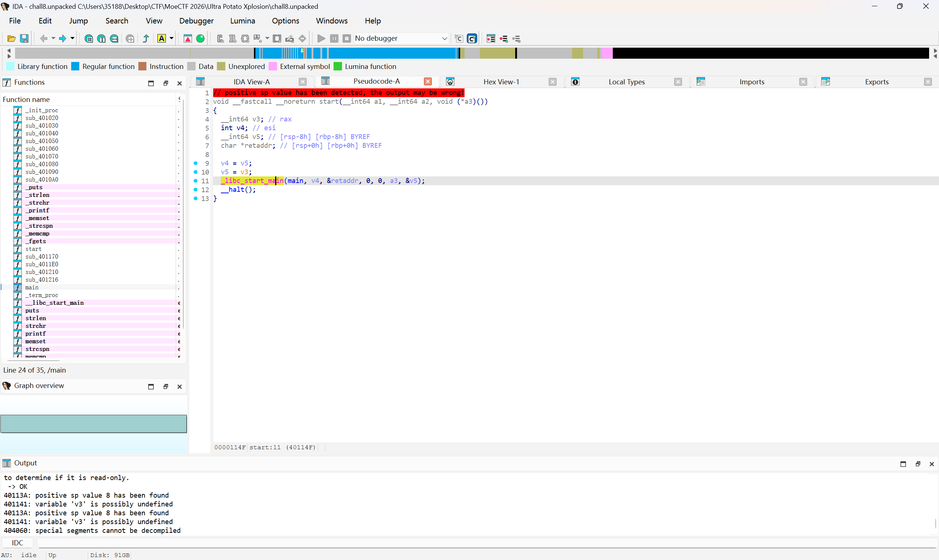The height and width of the screenshot is (560, 939).
Task: Expand the dropdown next to the 'A' icon
Action: (171, 39)
